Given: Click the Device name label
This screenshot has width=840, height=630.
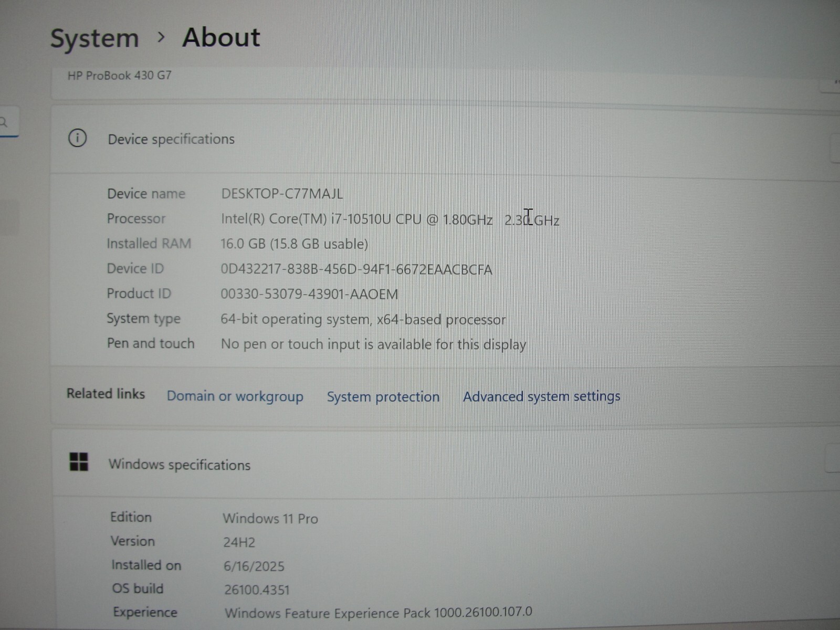Looking at the screenshot, I should (x=146, y=194).
